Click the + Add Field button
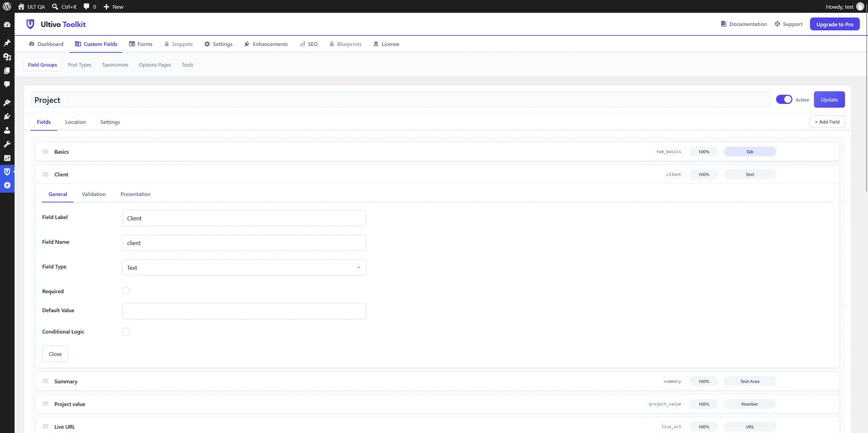Viewport: 868px width, 433px height. point(827,122)
